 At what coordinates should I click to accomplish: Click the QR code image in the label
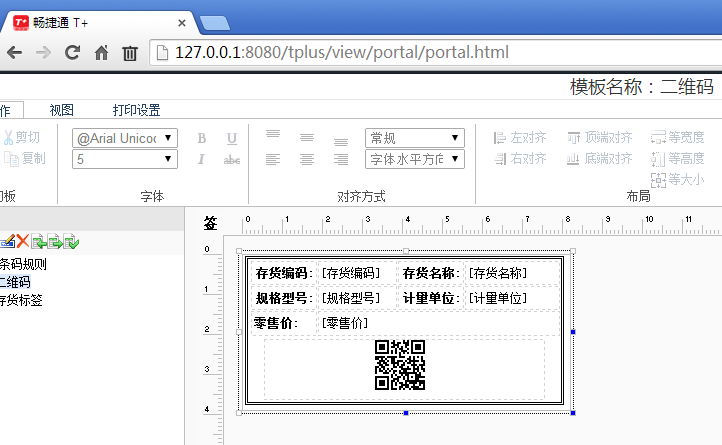pos(400,365)
